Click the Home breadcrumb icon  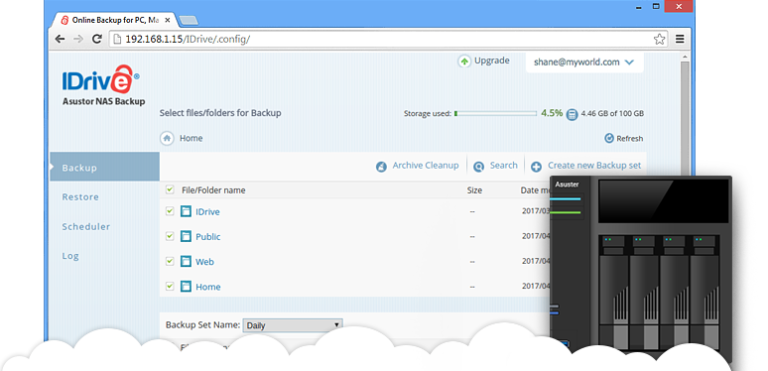pyautogui.click(x=167, y=138)
